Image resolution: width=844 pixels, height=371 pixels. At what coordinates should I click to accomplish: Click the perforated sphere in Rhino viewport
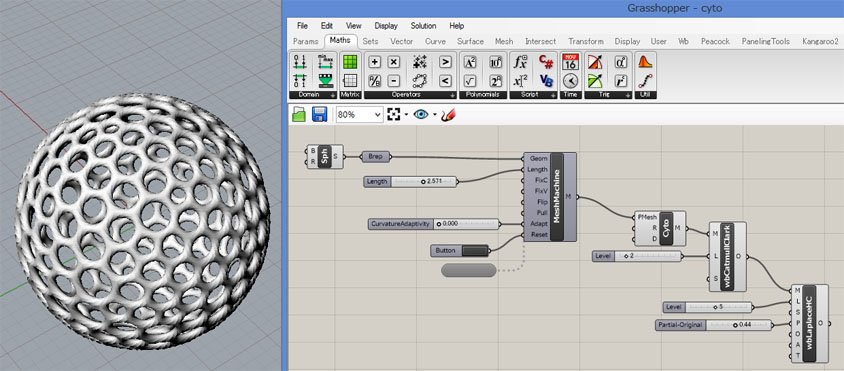(x=143, y=221)
